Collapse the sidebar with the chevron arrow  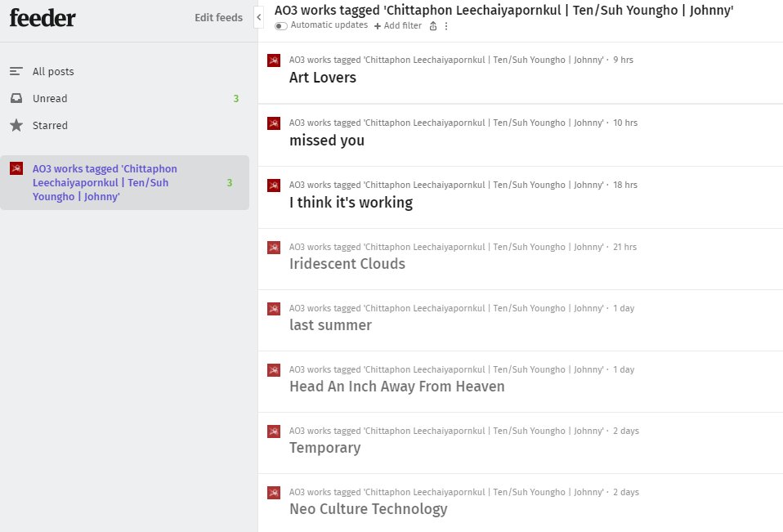(258, 17)
